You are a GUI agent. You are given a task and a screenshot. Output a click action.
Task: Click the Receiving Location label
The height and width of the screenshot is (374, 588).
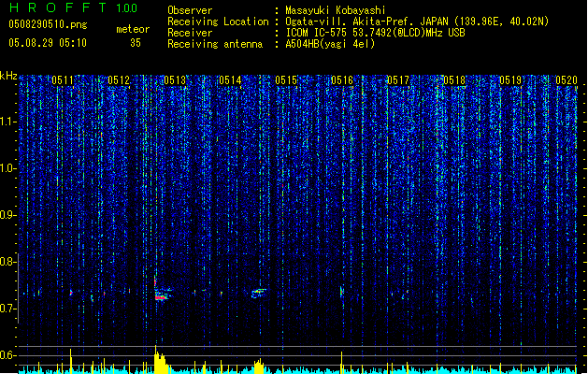(218, 22)
